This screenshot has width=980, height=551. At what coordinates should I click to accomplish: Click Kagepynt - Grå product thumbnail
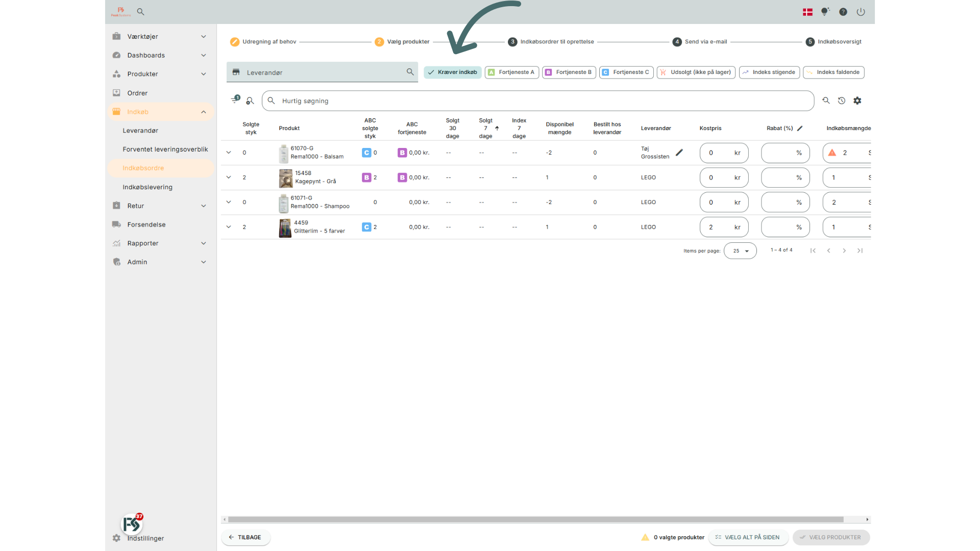coord(285,178)
